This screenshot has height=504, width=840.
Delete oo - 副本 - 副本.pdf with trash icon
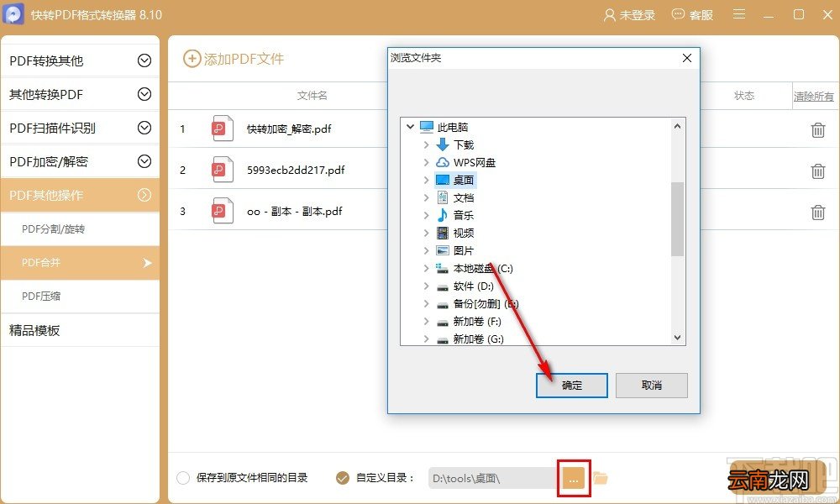[x=817, y=212]
